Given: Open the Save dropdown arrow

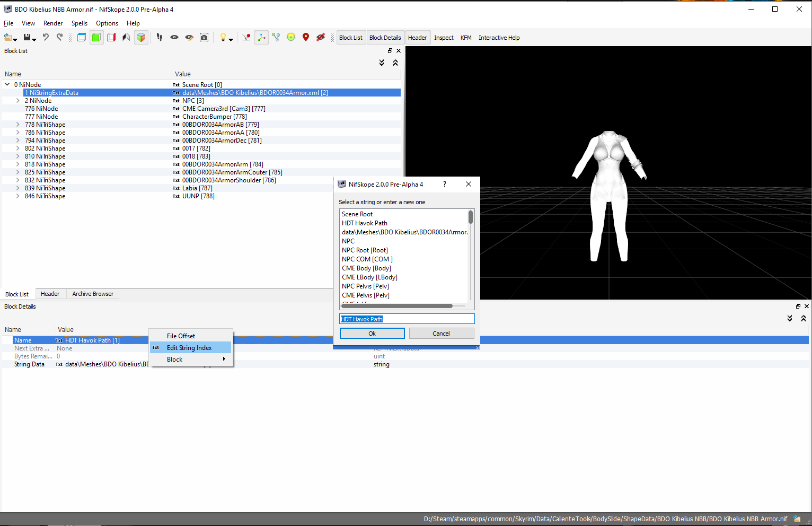Looking at the screenshot, I should [x=34, y=39].
